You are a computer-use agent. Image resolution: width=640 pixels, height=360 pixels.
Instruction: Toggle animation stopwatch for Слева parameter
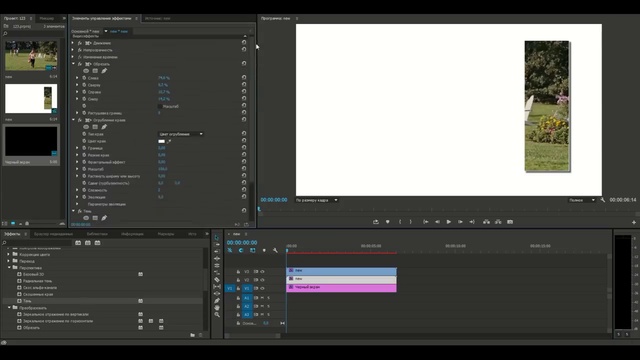tap(84, 78)
